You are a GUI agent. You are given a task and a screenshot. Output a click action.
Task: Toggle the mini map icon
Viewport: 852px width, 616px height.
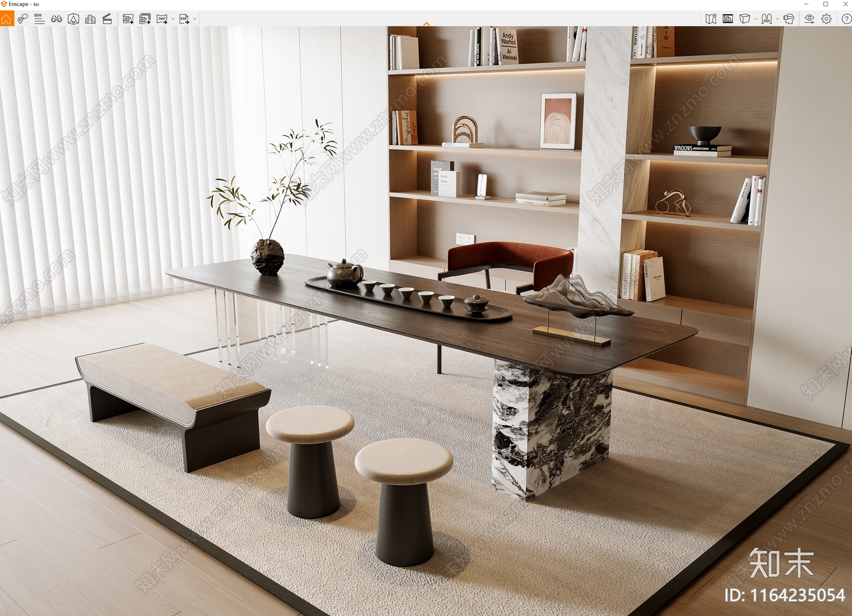711,19
